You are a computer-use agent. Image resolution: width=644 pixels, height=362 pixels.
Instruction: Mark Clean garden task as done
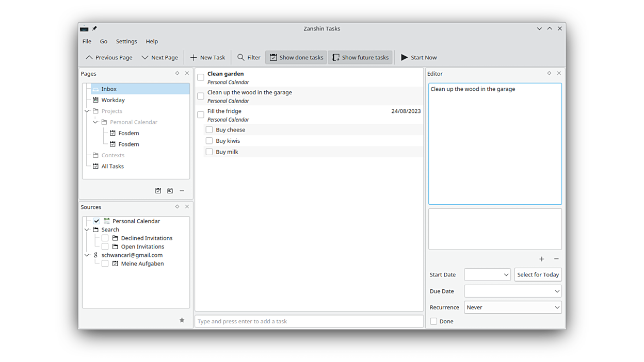click(201, 77)
